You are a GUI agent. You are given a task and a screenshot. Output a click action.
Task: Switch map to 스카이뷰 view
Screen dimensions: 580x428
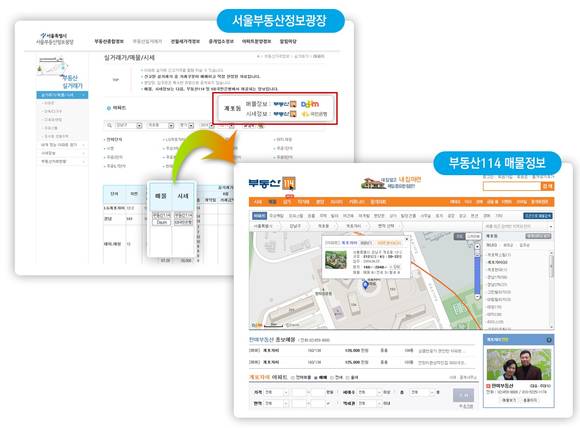click(x=473, y=236)
